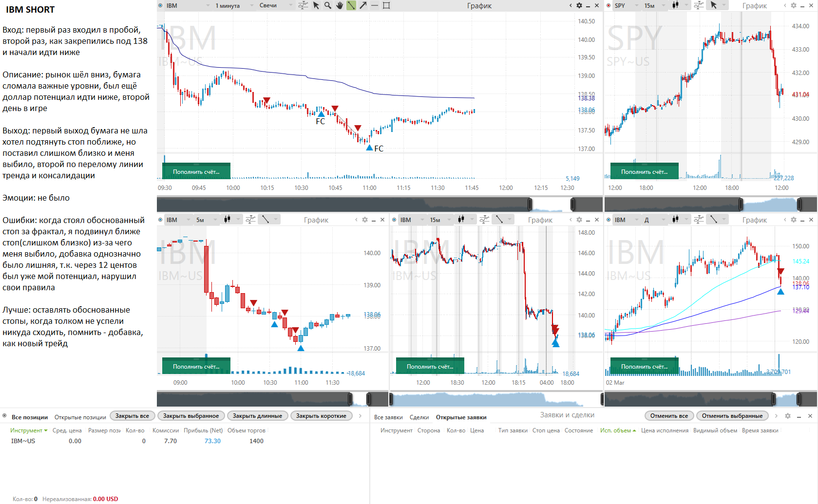Open indicators icon in the IBM daily chart
The image size is (818, 504).
click(699, 220)
